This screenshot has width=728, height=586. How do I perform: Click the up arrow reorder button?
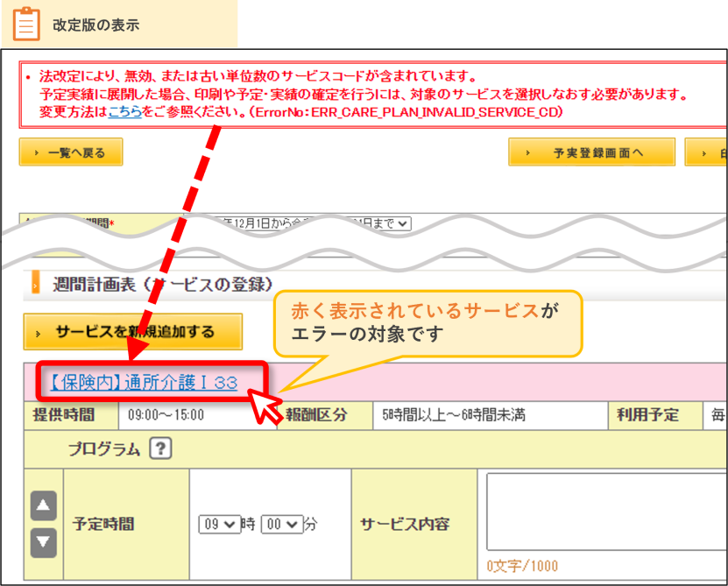(x=44, y=505)
